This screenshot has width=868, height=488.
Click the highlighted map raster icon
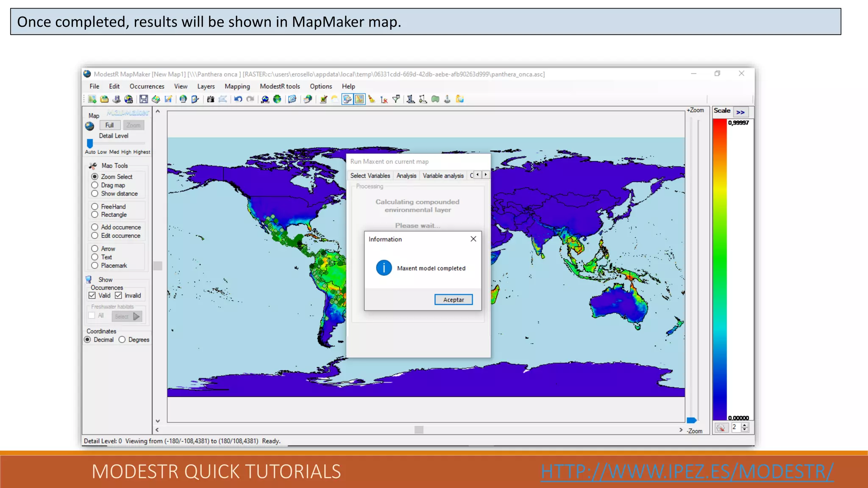tap(359, 99)
